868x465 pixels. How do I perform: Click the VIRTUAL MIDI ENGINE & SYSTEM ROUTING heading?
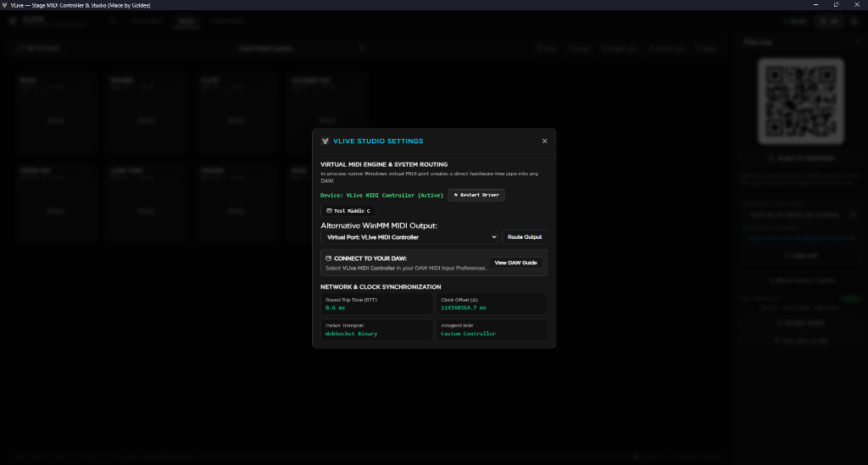tap(384, 164)
